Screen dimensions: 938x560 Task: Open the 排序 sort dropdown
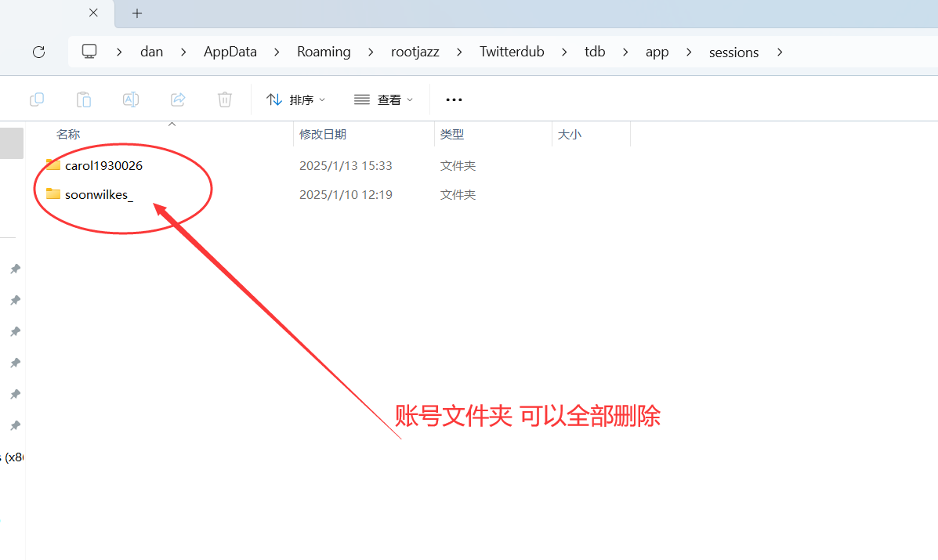pyautogui.click(x=296, y=99)
